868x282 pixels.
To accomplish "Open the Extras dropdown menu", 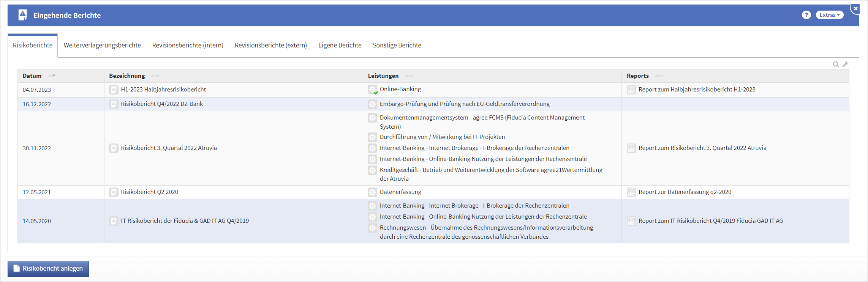I will [829, 15].
